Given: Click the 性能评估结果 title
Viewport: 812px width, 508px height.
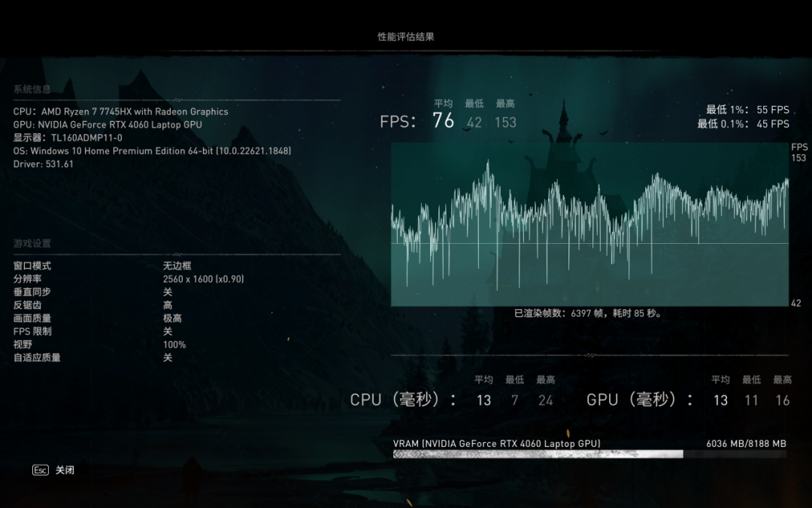Looking at the screenshot, I should 406,37.
